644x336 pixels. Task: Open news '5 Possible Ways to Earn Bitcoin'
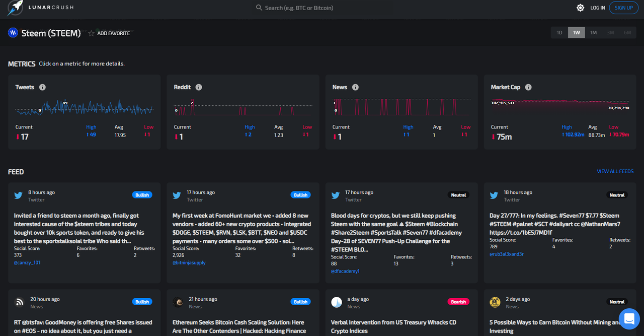click(555, 326)
